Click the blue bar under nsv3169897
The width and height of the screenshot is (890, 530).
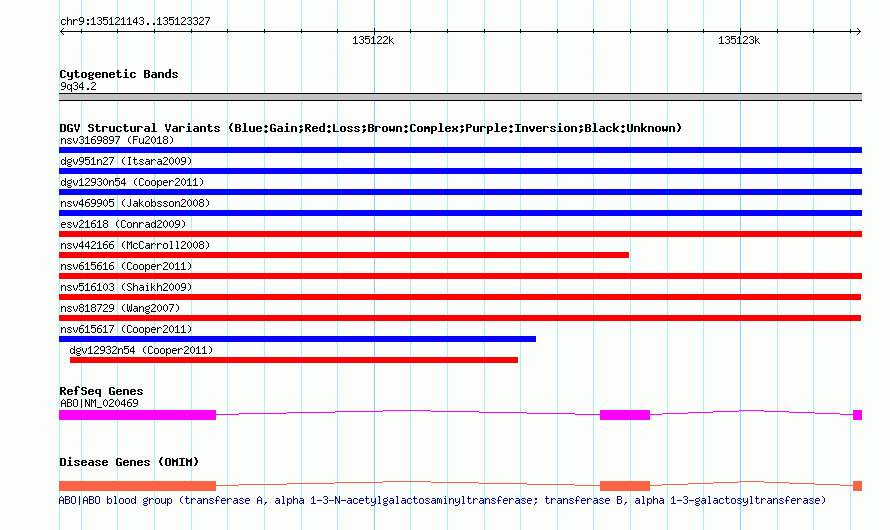[460, 150]
